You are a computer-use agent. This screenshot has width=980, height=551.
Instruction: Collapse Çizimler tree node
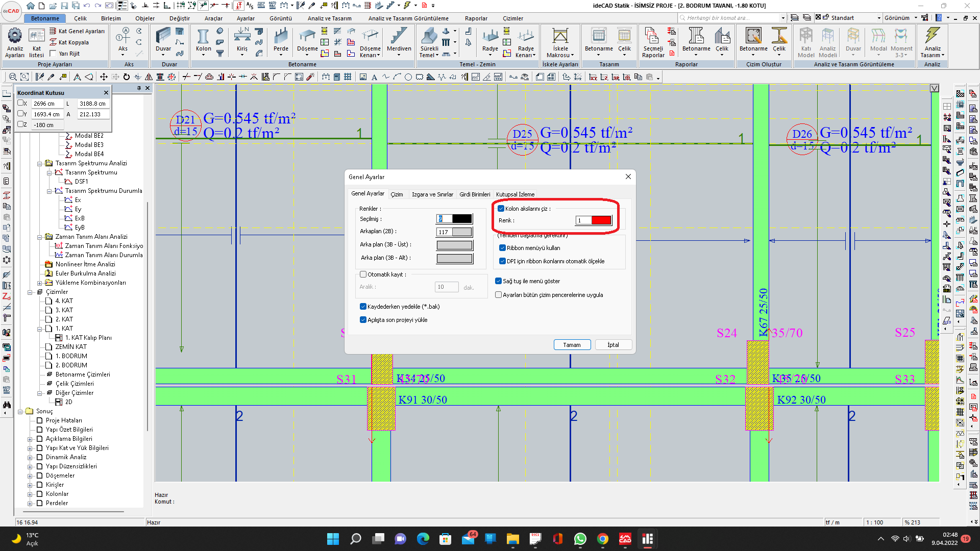point(30,292)
